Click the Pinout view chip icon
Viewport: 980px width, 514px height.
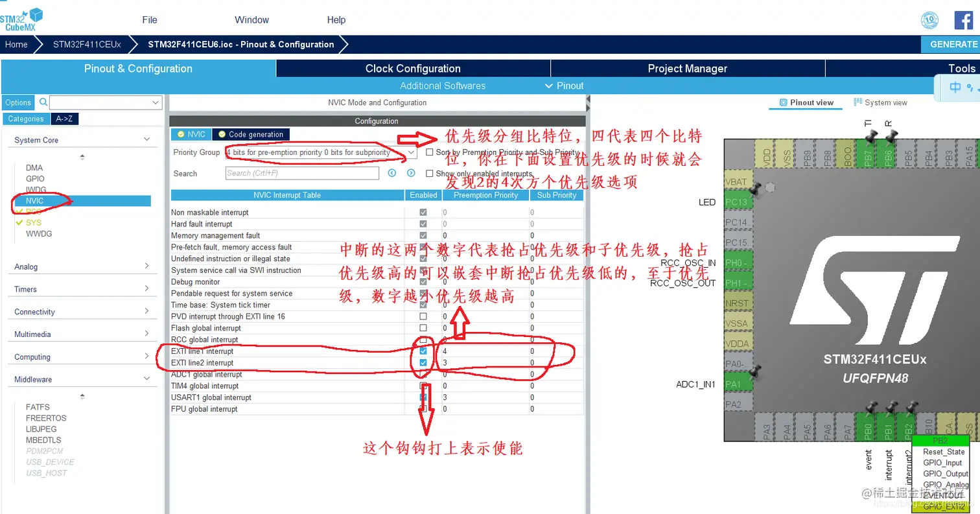click(x=783, y=102)
